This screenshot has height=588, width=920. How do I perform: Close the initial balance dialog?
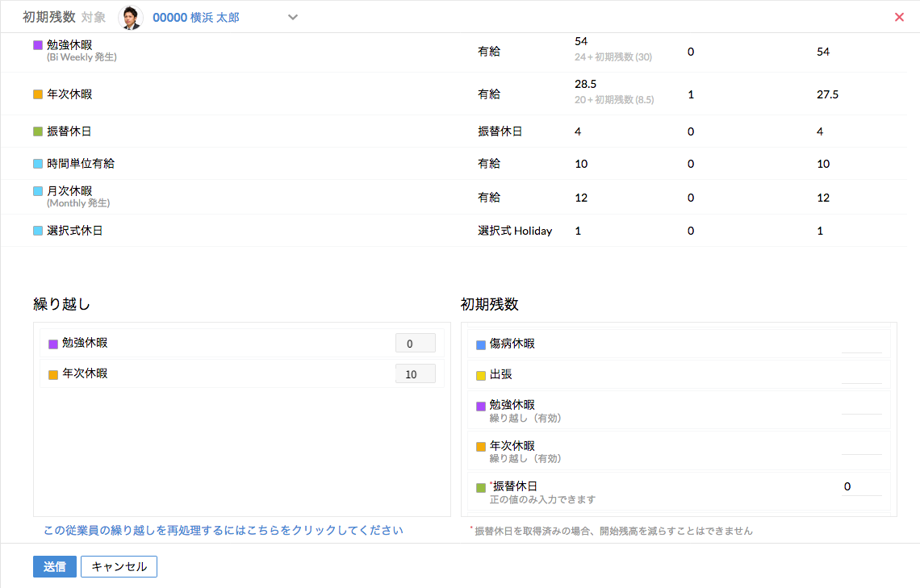(x=899, y=17)
